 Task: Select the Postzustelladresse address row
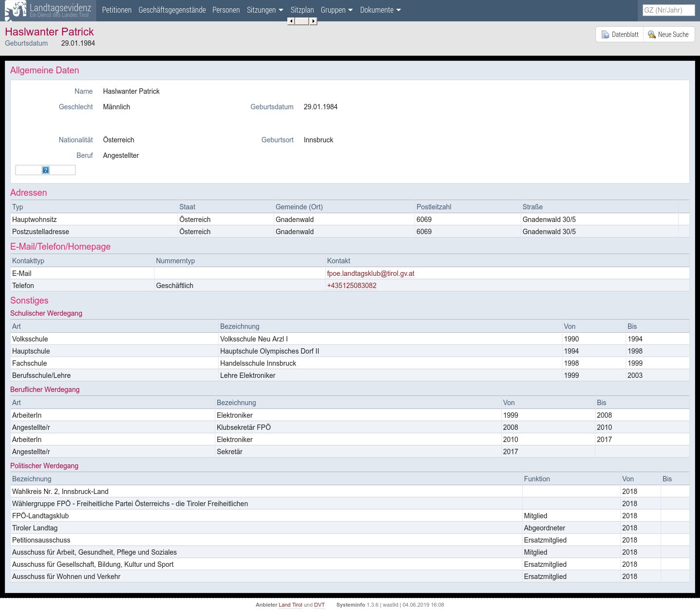(x=350, y=232)
